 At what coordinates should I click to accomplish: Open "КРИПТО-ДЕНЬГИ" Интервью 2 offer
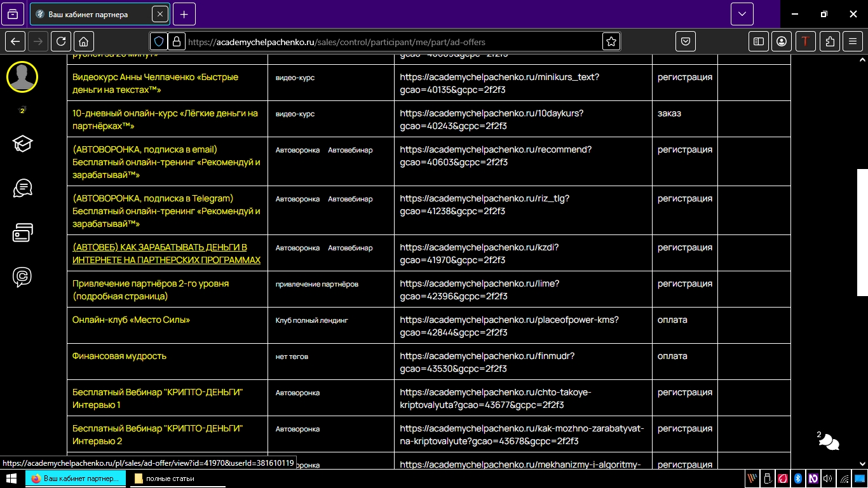tap(158, 435)
